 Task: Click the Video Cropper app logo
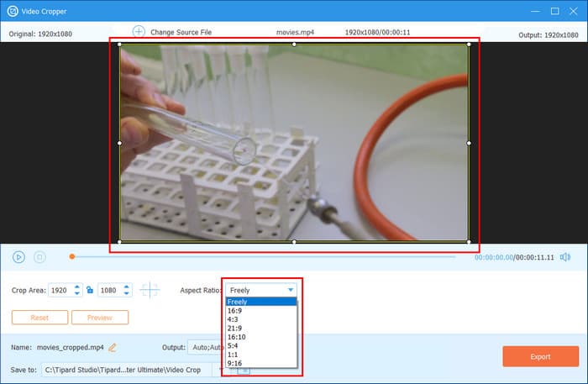pyautogui.click(x=13, y=11)
